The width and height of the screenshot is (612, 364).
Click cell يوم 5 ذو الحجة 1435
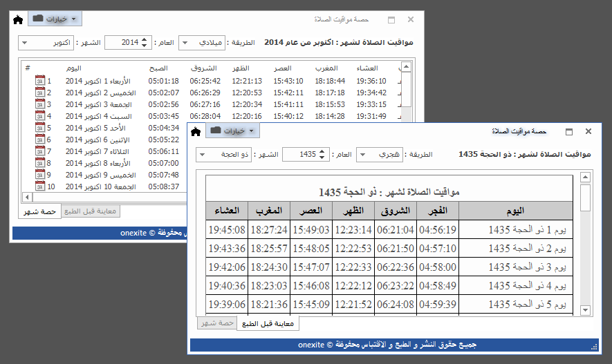516,305
